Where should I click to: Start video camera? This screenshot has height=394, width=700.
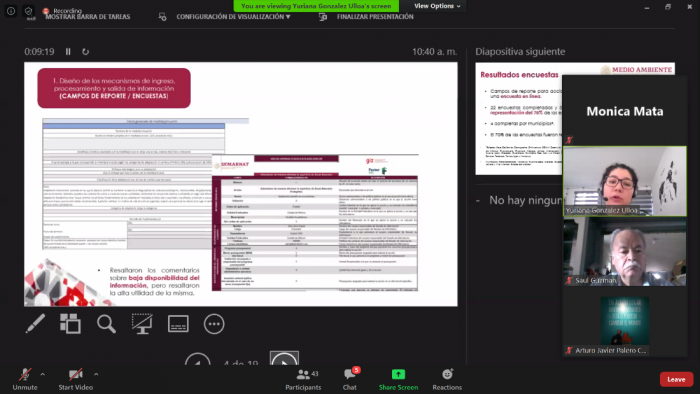(x=75, y=379)
